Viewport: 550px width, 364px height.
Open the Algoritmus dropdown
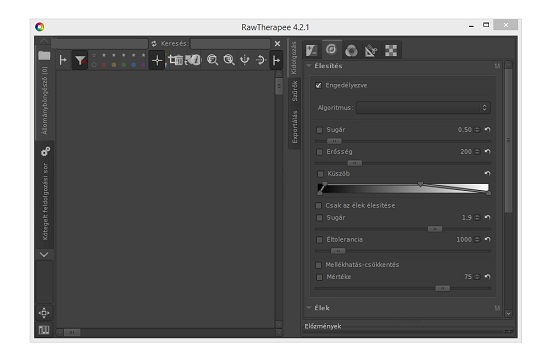pos(423,108)
